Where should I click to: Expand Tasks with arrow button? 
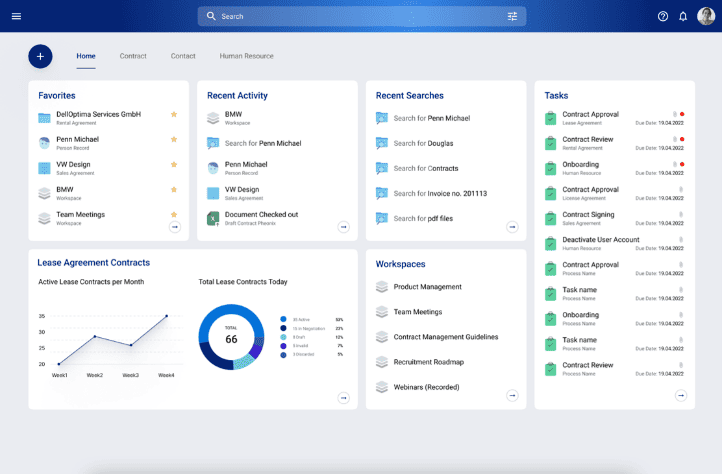click(681, 395)
